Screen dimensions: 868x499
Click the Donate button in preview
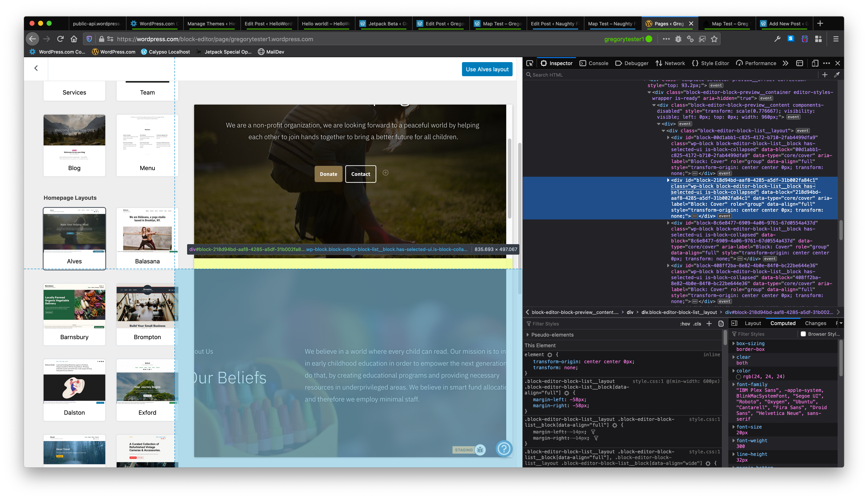click(x=328, y=174)
